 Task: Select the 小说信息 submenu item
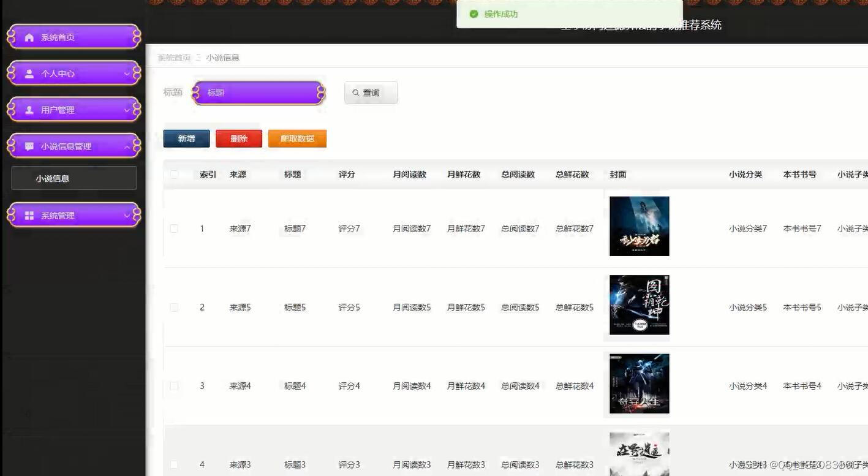[74, 178]
